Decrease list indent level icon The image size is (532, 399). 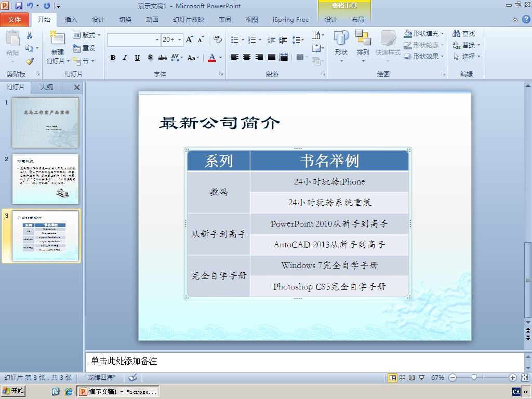click(271, 39)
